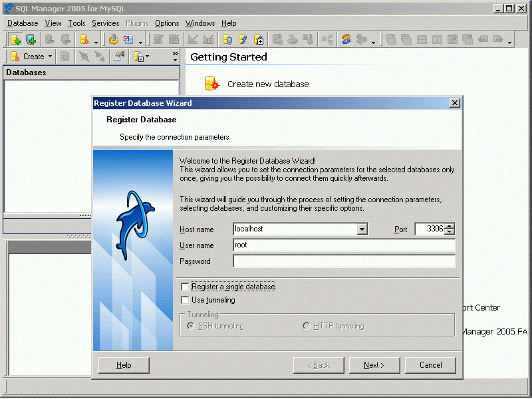Click the wizard's Help button
This screenshot has width=532, height=399.
(124, 365)
